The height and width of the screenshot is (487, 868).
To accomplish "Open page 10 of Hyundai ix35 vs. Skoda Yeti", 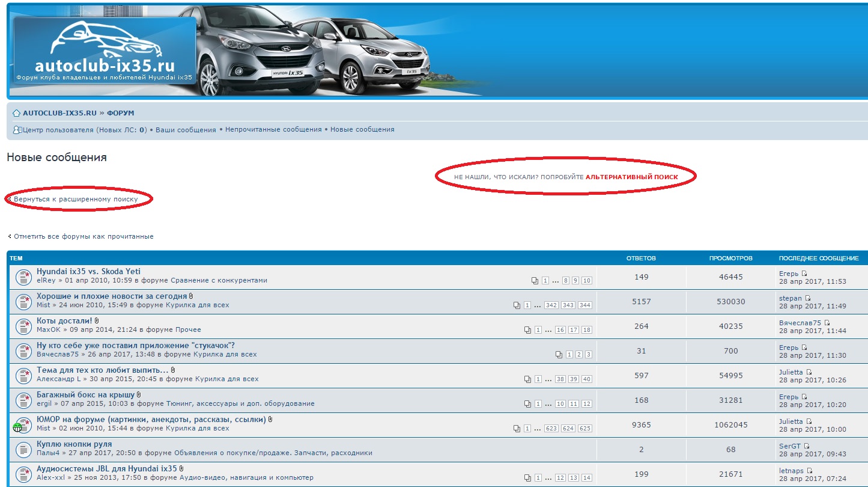I will point(587,281).
